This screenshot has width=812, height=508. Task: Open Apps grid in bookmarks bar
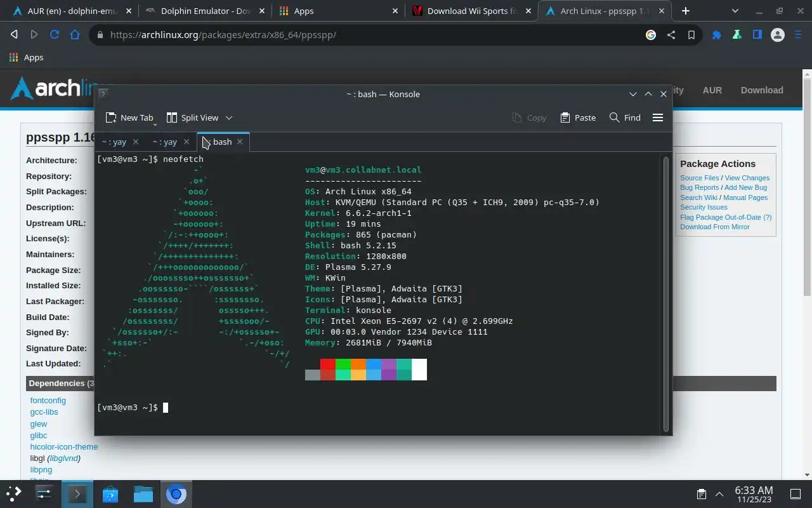[x=27, y=57]
